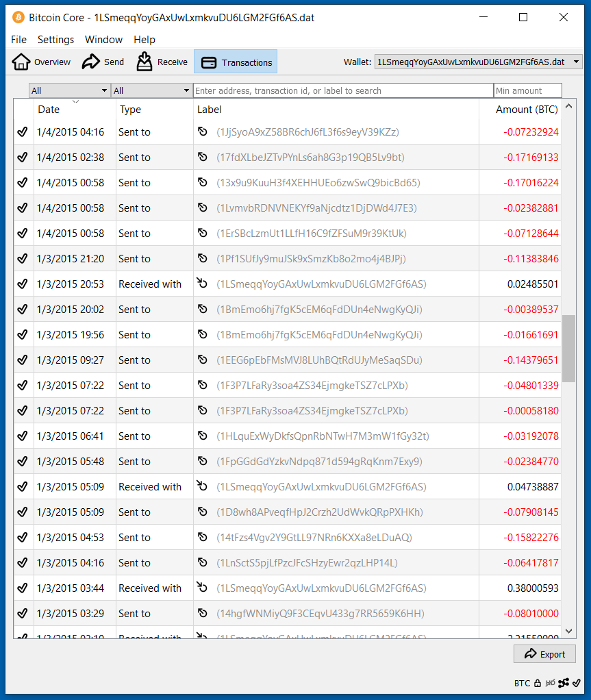The image size is (591, 700).
Task: Open the Help menu
Action: point(144,39)
